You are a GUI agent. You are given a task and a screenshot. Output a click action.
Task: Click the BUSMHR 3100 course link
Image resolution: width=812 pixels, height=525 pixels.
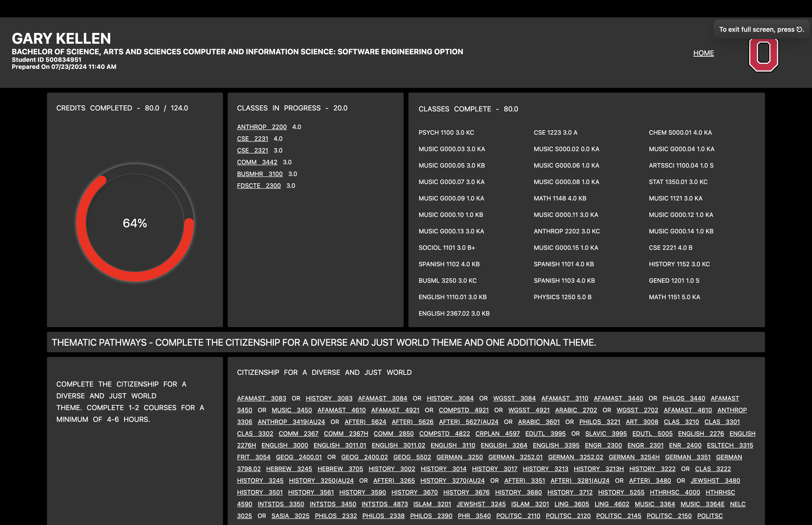(x=260, y=174)
